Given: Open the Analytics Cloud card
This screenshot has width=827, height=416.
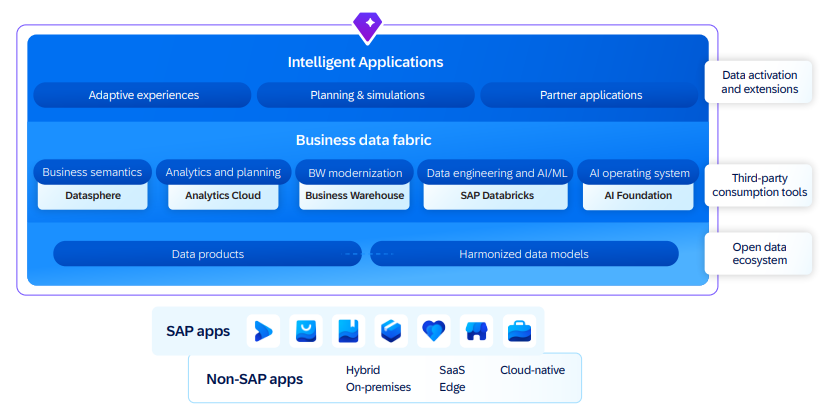Looking at the screenshot, I should pyautogui.click(x=223, y=196).
